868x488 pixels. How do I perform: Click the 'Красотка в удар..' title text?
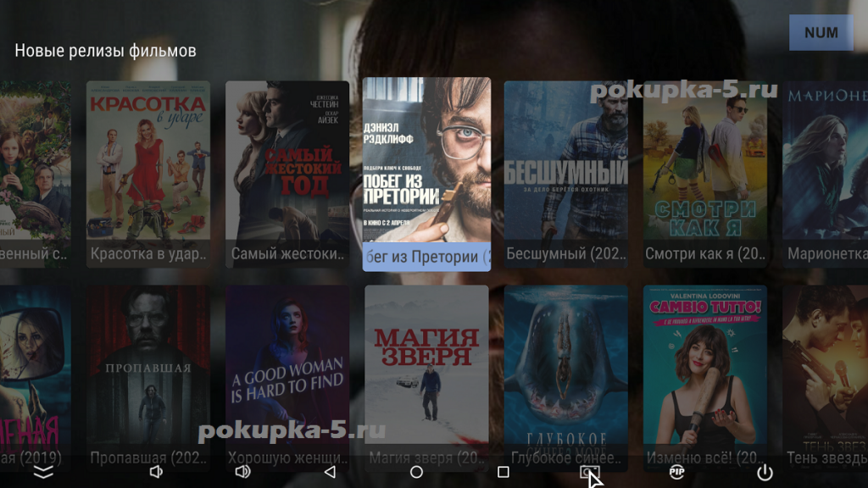(x=148, y=254)
